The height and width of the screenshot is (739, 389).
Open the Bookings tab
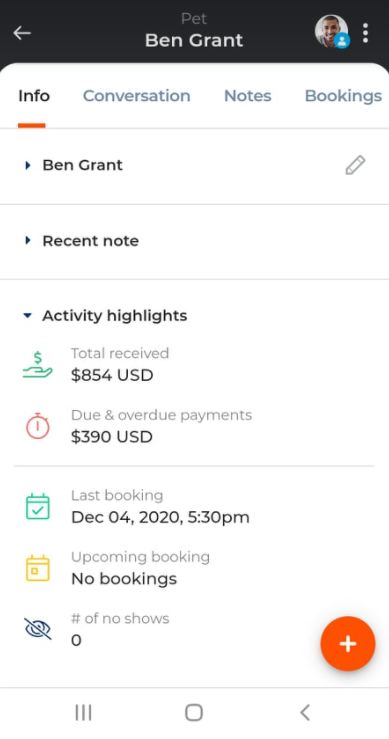[343, 96]
